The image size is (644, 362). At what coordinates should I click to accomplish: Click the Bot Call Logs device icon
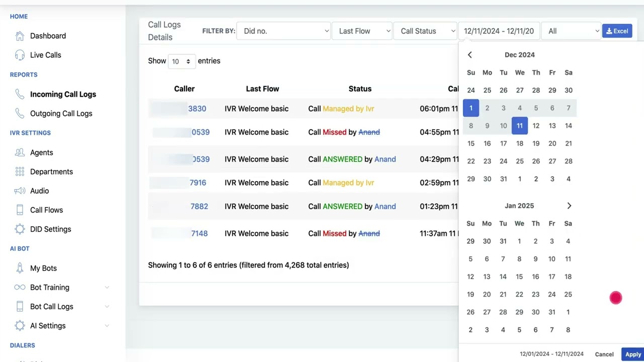(x=20, y=306)
